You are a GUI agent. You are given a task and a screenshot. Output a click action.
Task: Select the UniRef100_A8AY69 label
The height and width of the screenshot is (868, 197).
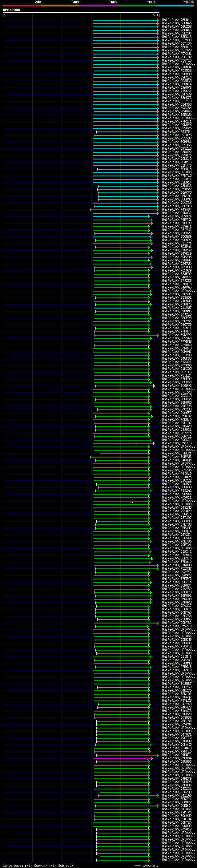coord(177,687)
